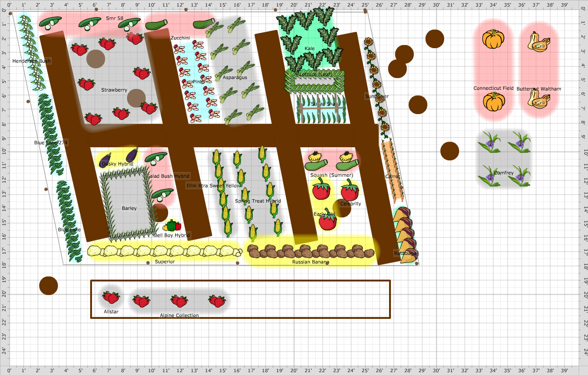This screenshot has width=588, height=375.
Task: Select the upper Butternut Waltham squash icon
Action: coord(538,41)
